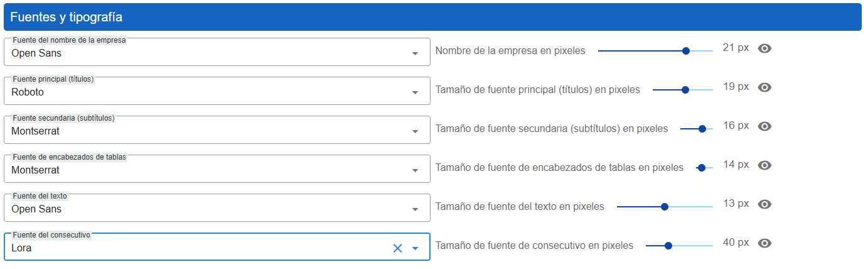
Task: Open the Fuente del texto dropdown arrow
Action: 415,210
